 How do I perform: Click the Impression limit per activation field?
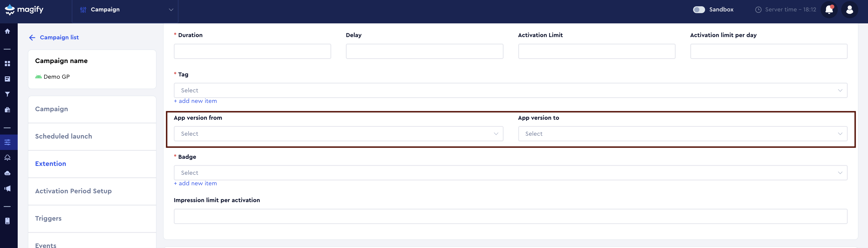510,216
